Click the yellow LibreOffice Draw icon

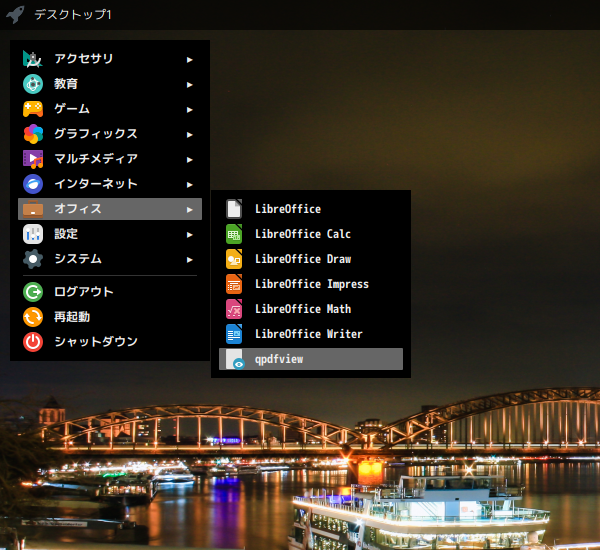point(234,259)
